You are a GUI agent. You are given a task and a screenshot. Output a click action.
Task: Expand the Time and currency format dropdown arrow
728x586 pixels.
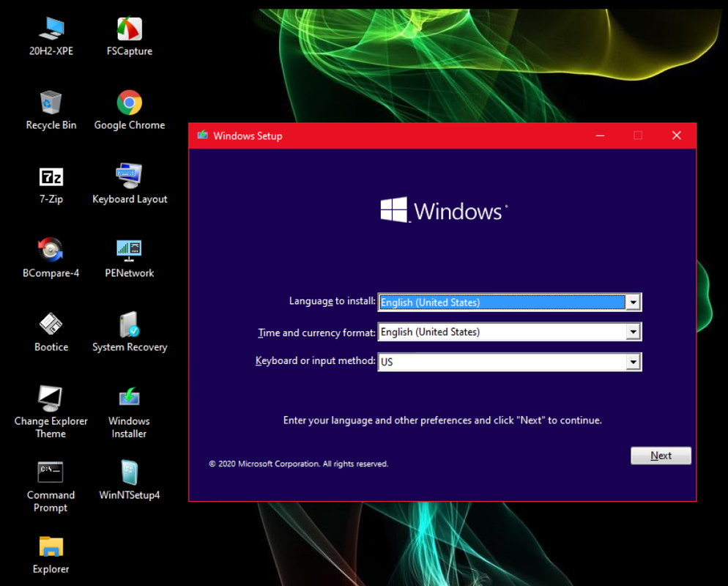click(x=633, y=332)
